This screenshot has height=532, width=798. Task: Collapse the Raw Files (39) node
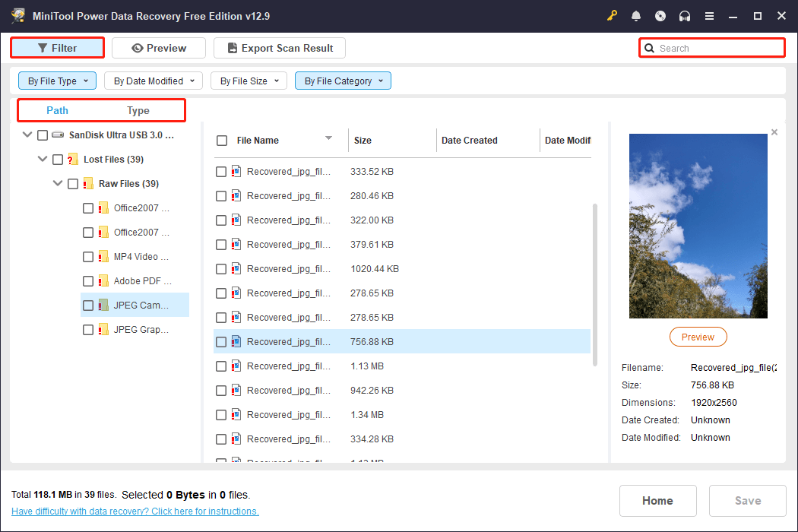click(58, 183)
